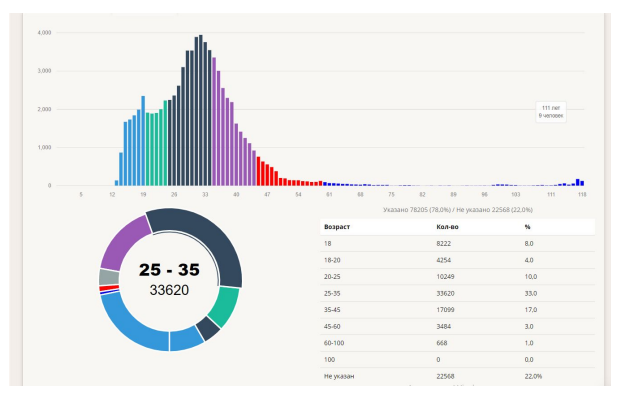Click the 111 лет tooltip box

pyautogui.click(x=551, y=112)
